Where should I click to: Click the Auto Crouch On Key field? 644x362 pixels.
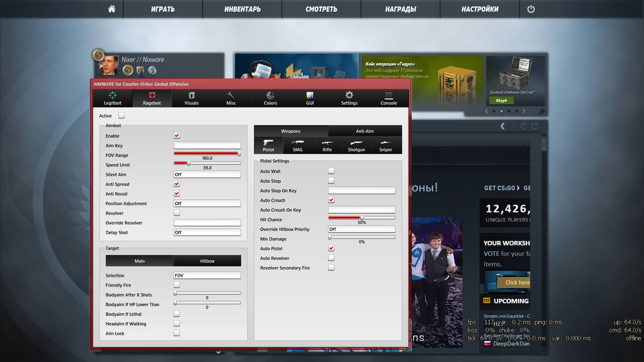[362, 210]
